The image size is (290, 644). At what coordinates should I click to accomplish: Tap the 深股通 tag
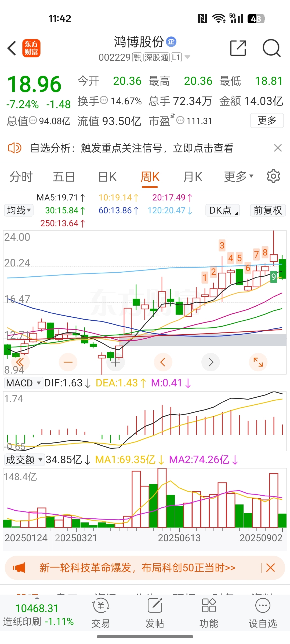tap(157, 57)
